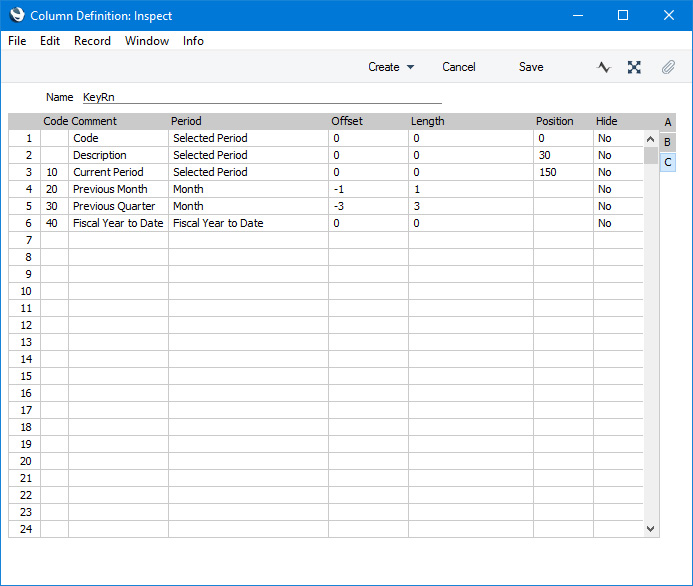Viewport: 693px width, 586px height.
Task: Switch to flip tab A
Action: click(668, 122)
